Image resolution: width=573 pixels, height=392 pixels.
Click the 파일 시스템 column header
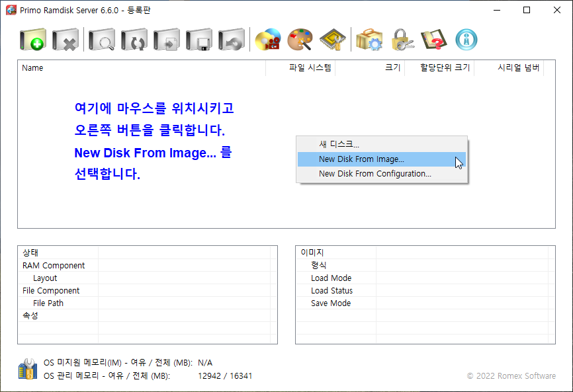tap(300, 68)
